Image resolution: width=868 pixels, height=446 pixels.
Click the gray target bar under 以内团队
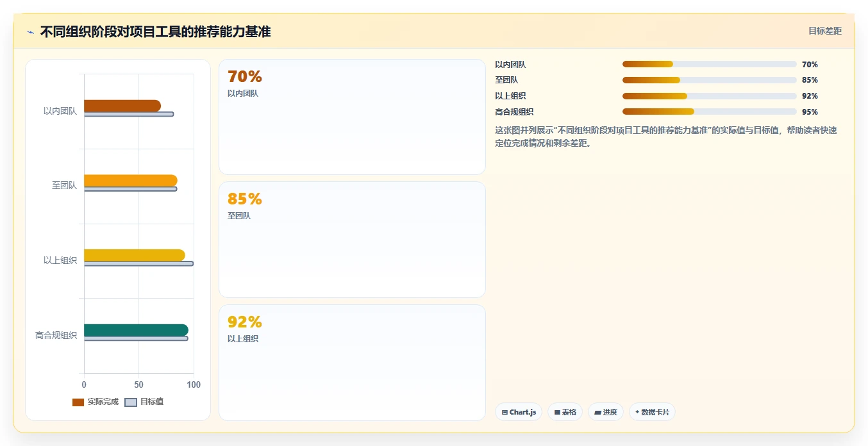(129, 114)
